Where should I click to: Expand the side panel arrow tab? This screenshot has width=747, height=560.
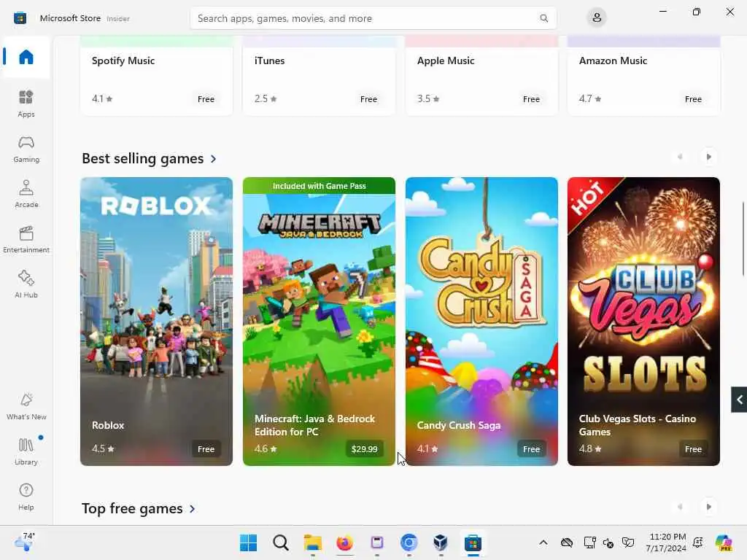point(739,400)
